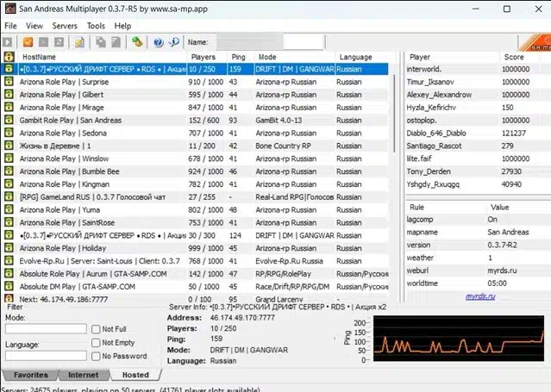551x392 pixels.
Task: Click lock icon of Arizona Role Play Yuma
Action: click(9, 209)
